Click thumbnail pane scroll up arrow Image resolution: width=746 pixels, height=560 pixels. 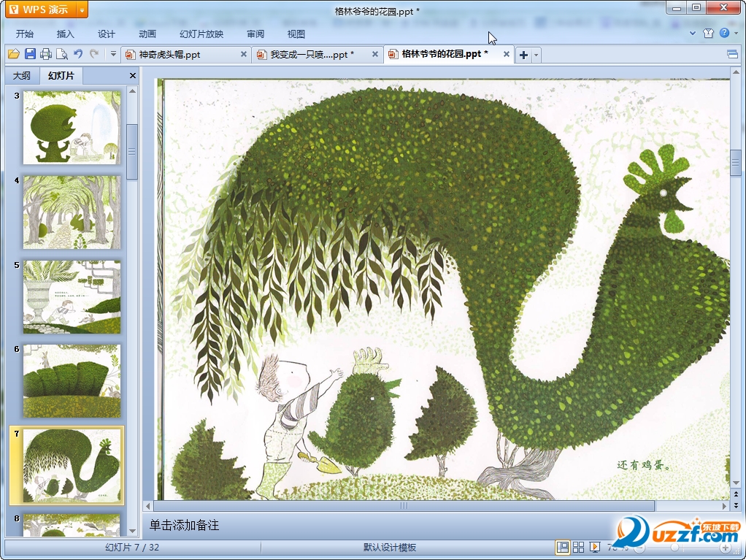click(133, 91)
